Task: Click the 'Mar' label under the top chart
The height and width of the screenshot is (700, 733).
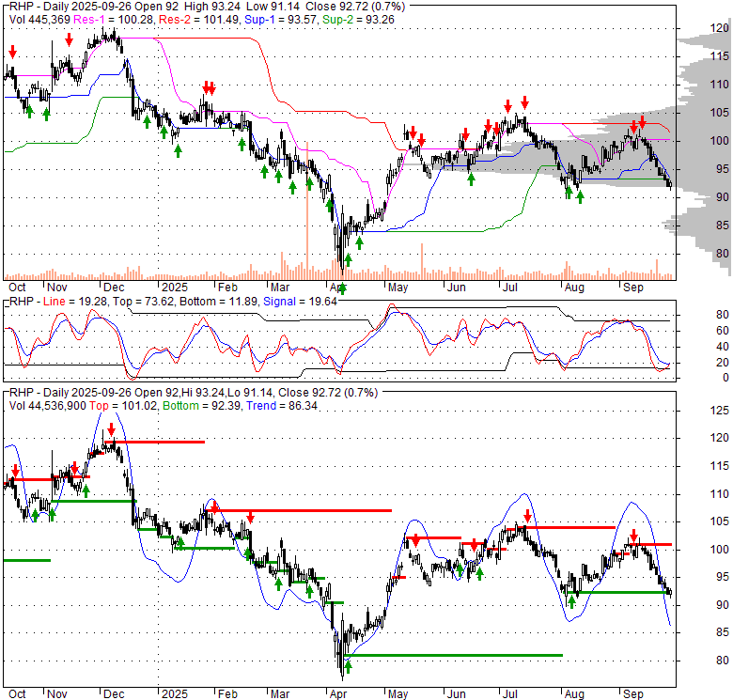Action: [x=280, y=288]
